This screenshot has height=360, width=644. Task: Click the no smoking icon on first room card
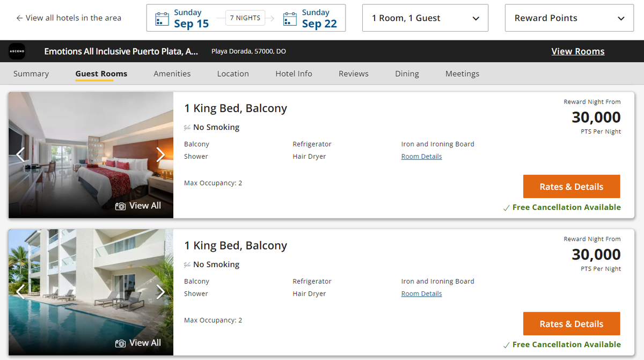pyautogui.click(x=187, y=127)
